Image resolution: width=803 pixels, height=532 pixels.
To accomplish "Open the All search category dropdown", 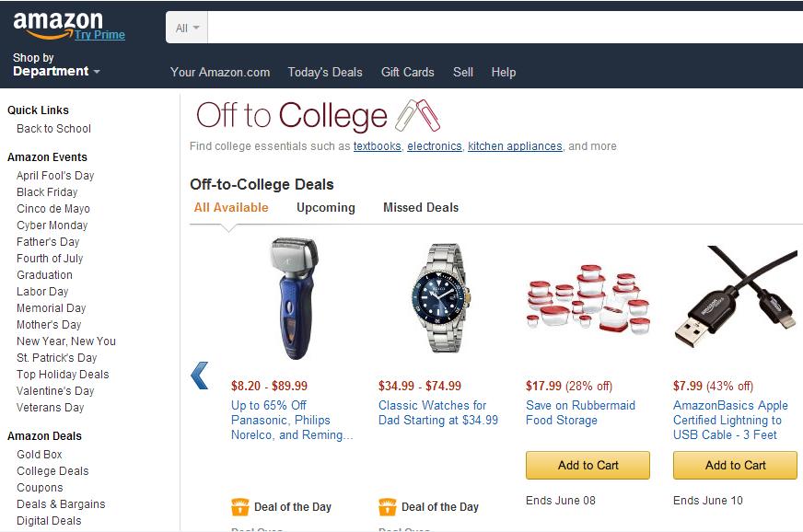I will tap(187, 29).
